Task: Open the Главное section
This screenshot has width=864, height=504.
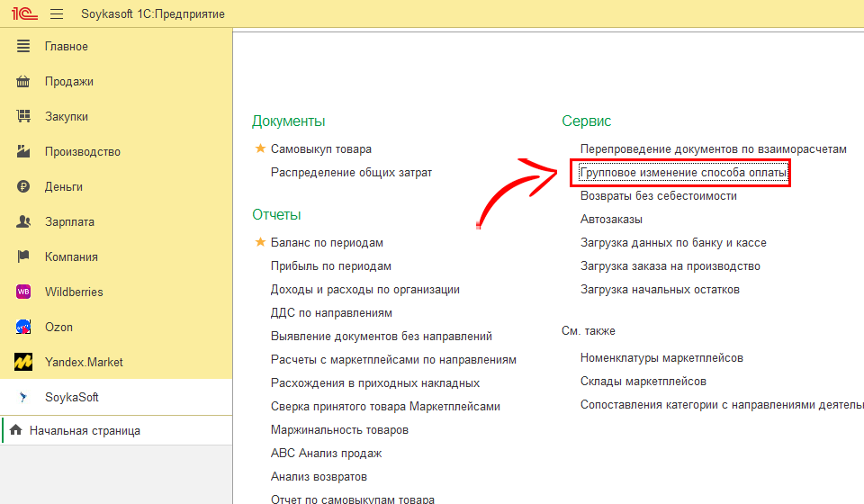Action: click(67, 47)
